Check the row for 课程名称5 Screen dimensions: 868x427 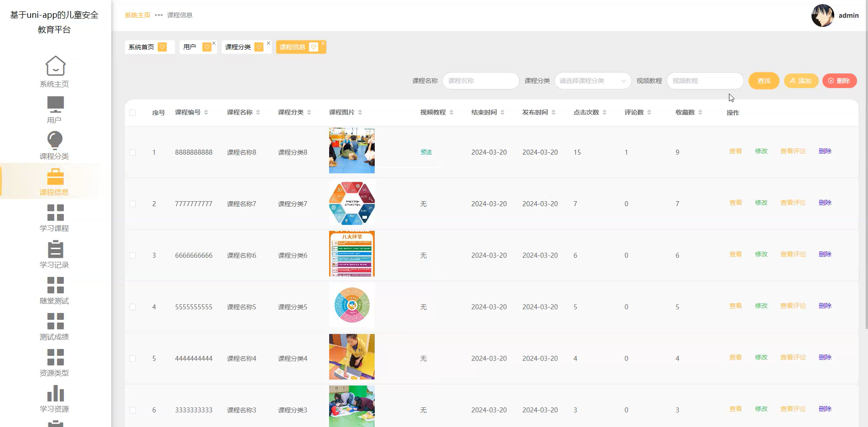(x=133, y=307)
